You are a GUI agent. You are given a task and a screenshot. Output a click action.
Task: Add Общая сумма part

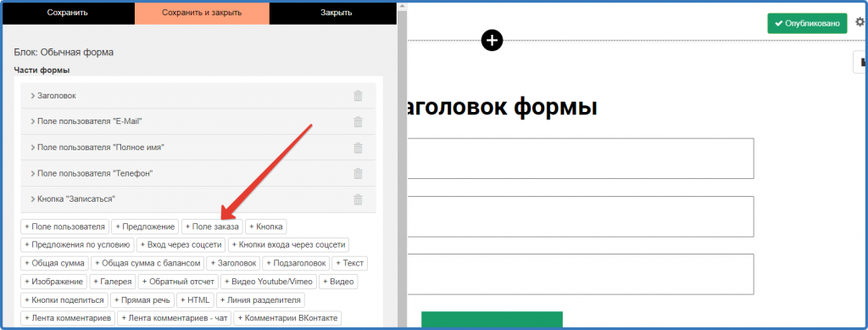pos(55,263)
